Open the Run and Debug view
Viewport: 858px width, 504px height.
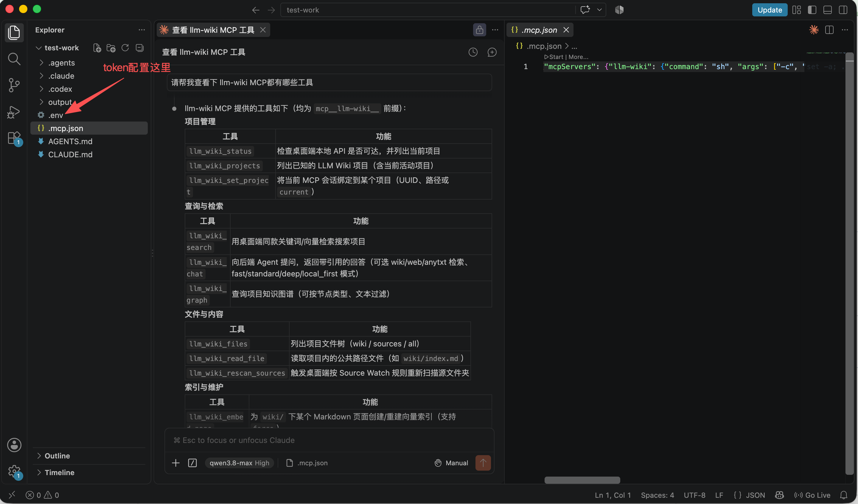click(14, 112)
